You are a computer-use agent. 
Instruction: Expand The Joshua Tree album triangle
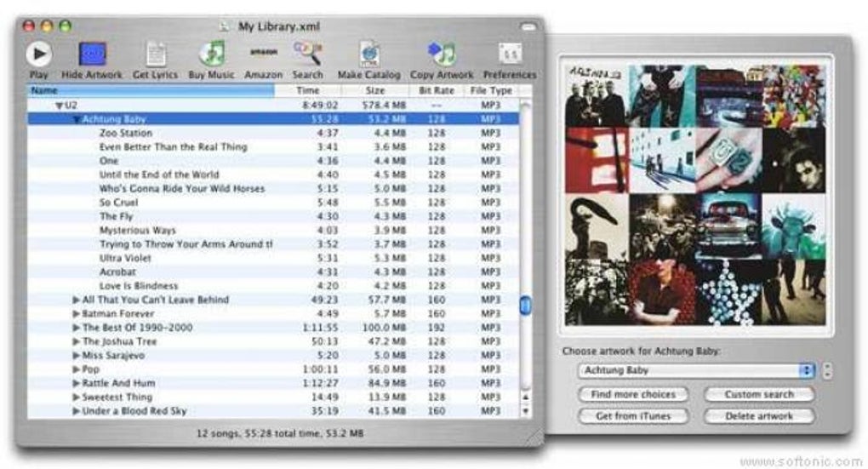coord(77,341)
